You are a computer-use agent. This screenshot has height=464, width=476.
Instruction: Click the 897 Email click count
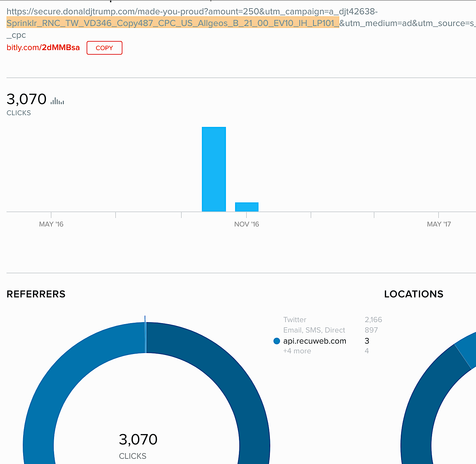[371, 330]
